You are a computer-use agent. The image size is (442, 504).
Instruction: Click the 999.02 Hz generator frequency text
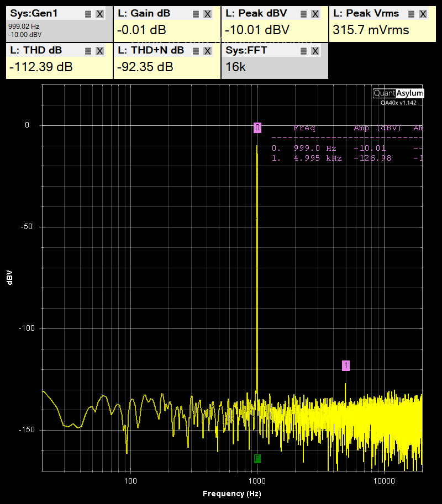pos(24,26)
